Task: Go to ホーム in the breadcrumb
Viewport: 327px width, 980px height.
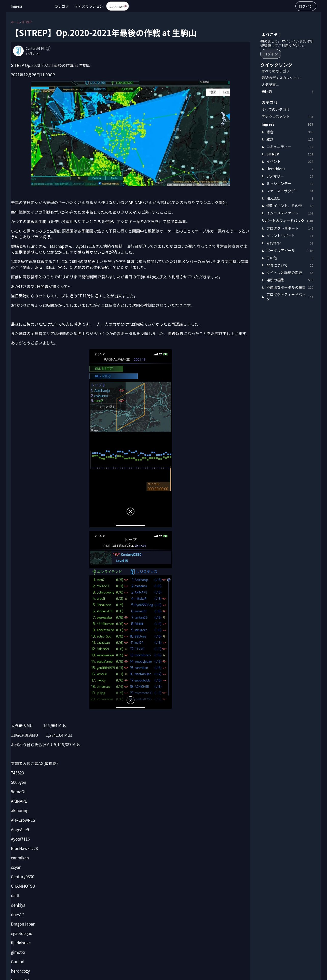Action: pos(15,22)
